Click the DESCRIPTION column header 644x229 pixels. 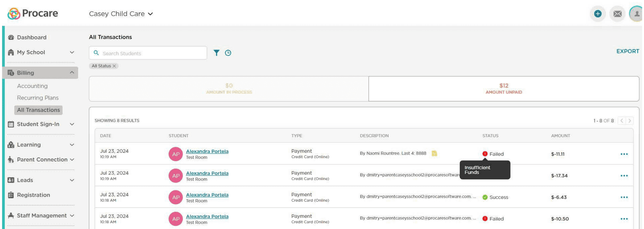374,136
